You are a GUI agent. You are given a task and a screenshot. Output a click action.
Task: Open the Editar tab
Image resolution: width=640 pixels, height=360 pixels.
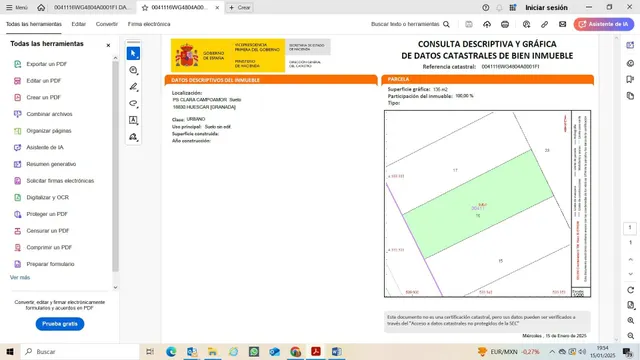coord(78,24)
